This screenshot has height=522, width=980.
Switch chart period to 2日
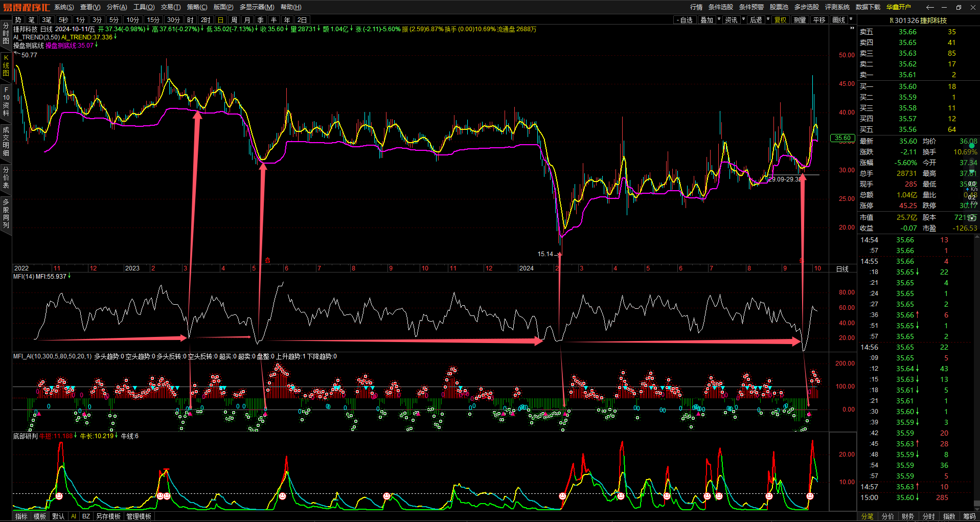pos(302,20)
